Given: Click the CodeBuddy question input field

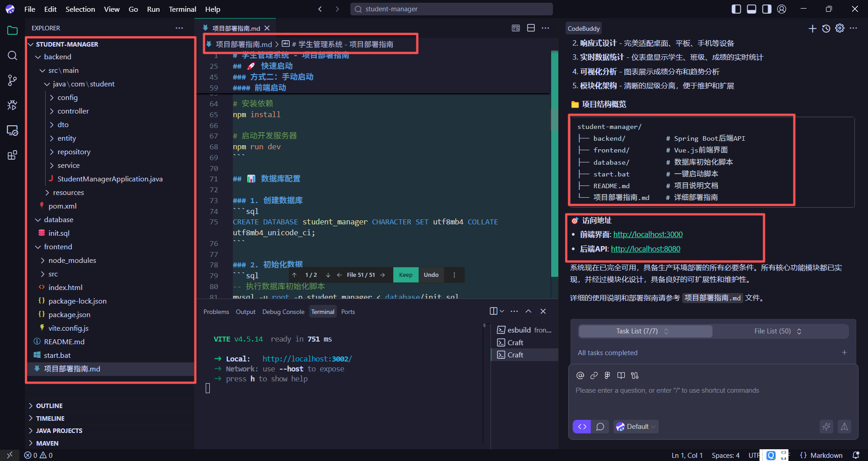Looking at the screenshot, I should click(x=712, y=390).
